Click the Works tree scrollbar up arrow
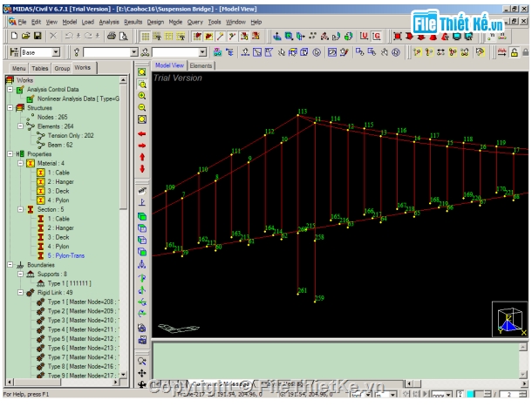This screenshot has height=407, width=532. [x=123, y=80]
